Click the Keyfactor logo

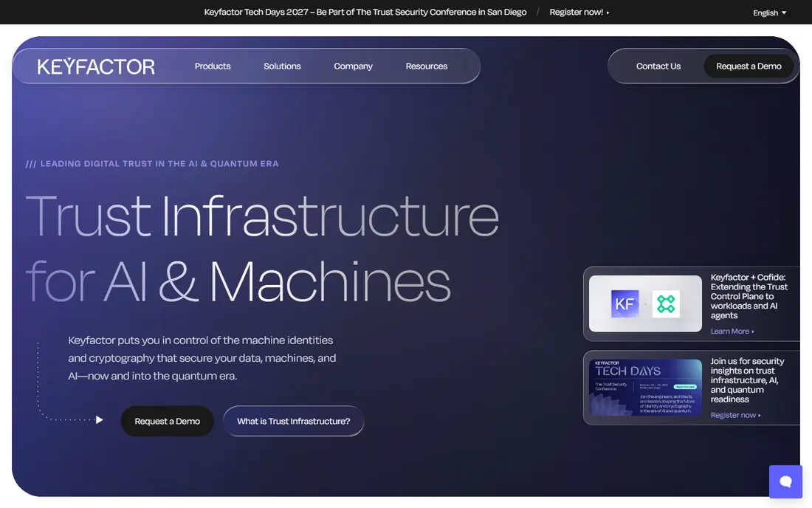click(x=96, y=66)
